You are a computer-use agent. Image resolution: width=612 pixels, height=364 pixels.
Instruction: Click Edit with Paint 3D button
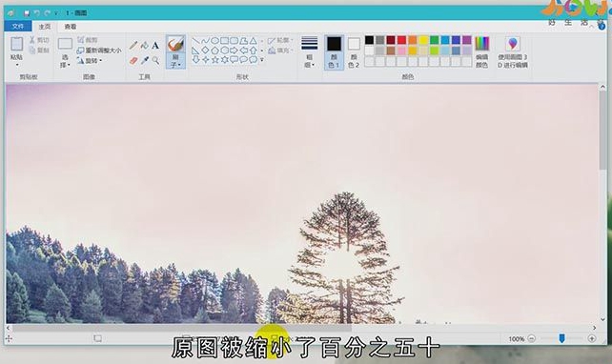click(513, 52)
